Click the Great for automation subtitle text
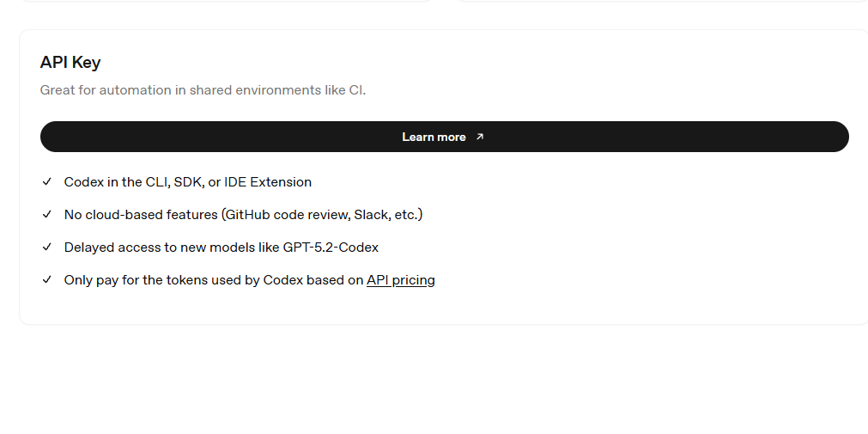868x434 pixels. tap(203, 90)
